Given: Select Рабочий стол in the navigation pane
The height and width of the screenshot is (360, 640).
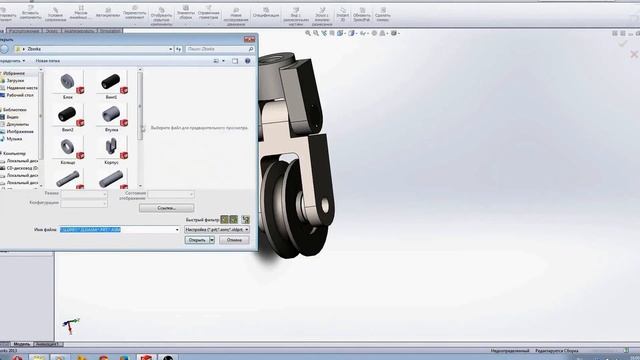Looking at the screenshot, I should 20,95.
